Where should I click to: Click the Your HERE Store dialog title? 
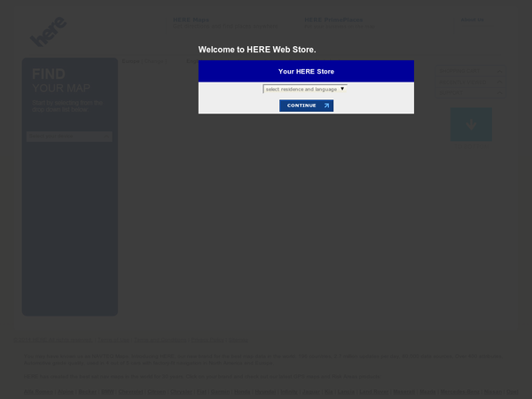[x=306, y=72]
